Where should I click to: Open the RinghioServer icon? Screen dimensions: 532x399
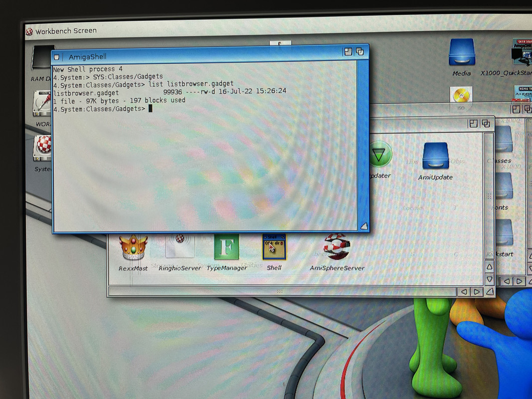tap(180, 247)
